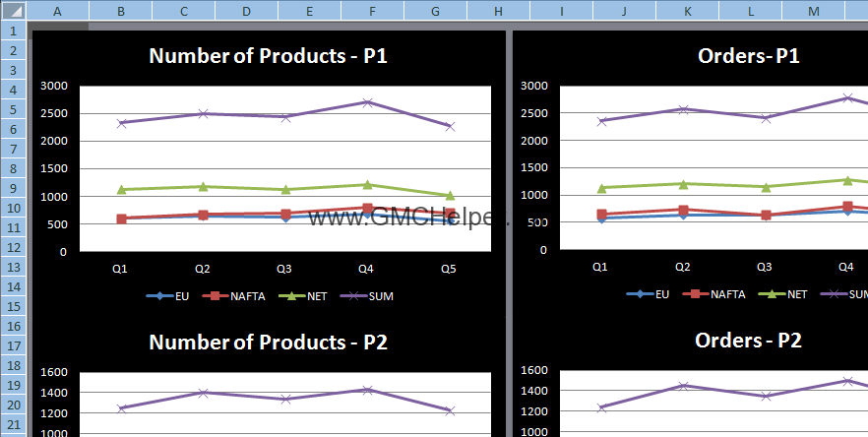Select column F header
This screenshot has height=437, width=868.
372,10
